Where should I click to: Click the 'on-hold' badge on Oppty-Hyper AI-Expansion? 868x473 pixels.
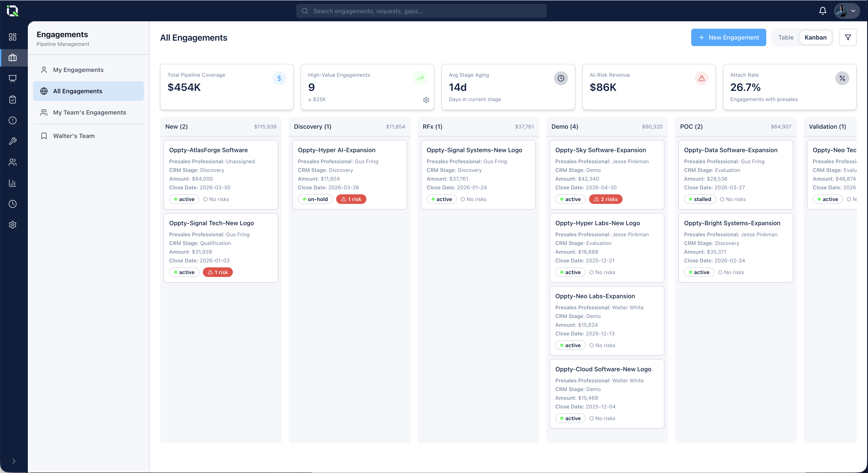pos(315,199)
